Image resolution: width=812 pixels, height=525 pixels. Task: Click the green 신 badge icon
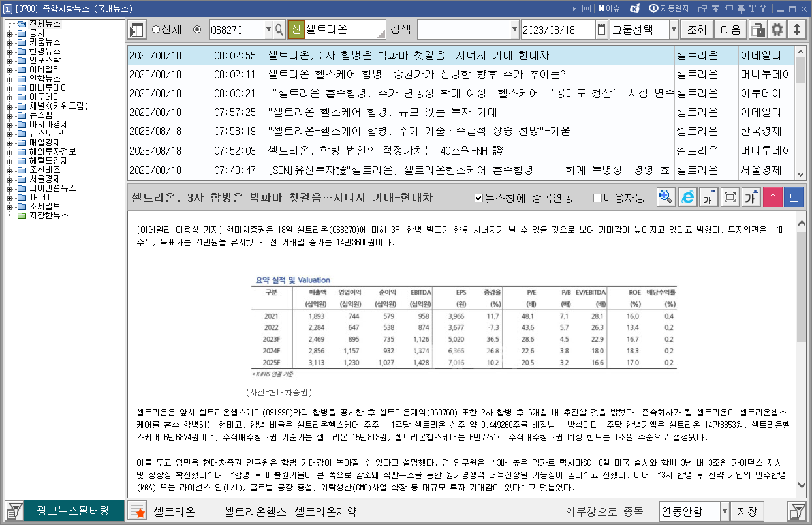click(x=296, y=30)
